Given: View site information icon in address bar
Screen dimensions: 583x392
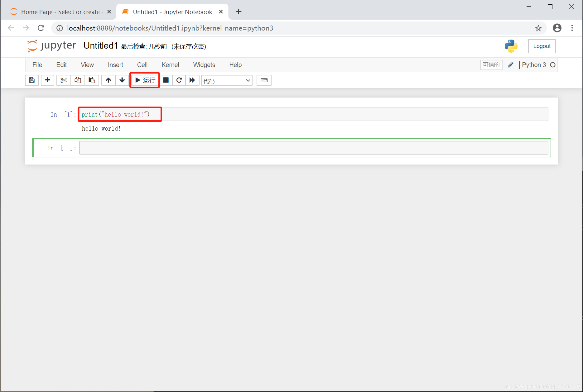Looking at the screenshot, I should tap(60, 28).
